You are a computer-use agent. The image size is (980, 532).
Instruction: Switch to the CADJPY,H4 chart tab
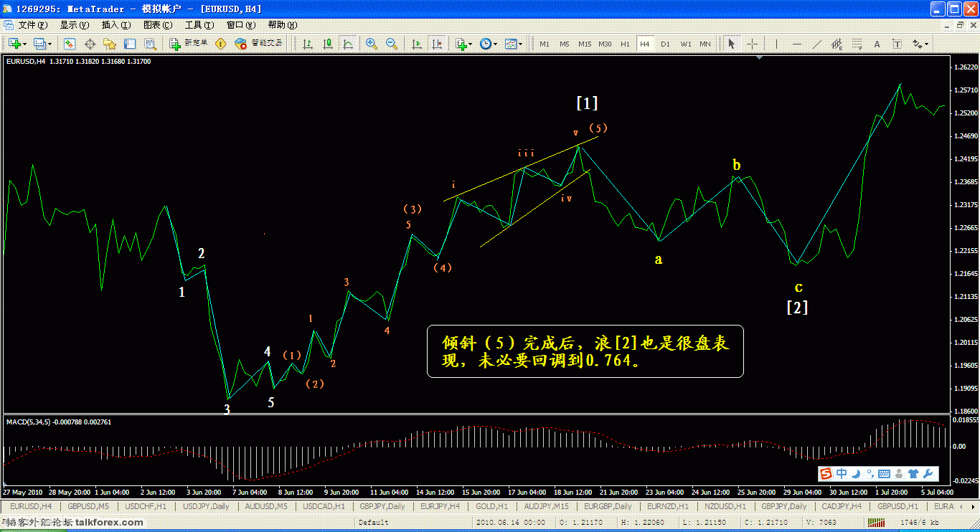(842, 506)
